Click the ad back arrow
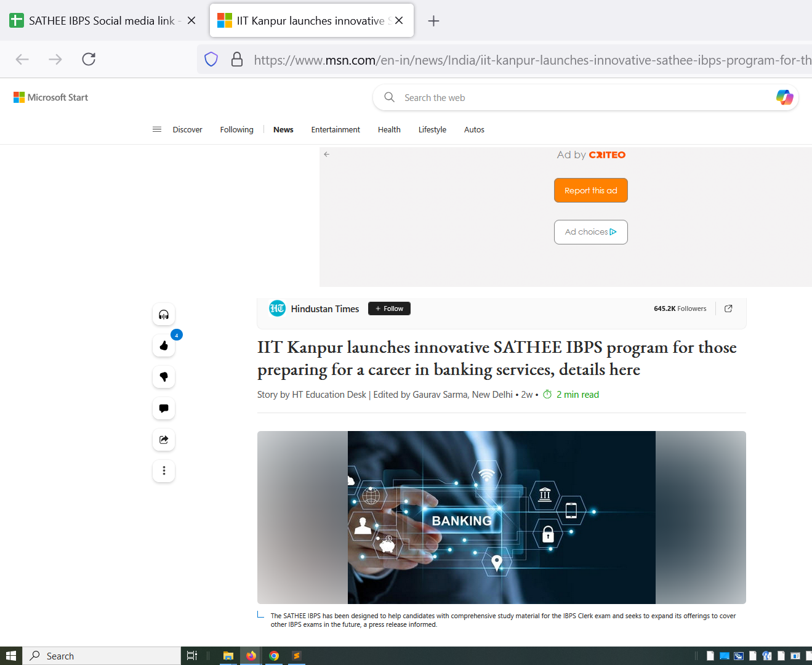Viewport: 812px width, 665px height. (x=327, y=155)
